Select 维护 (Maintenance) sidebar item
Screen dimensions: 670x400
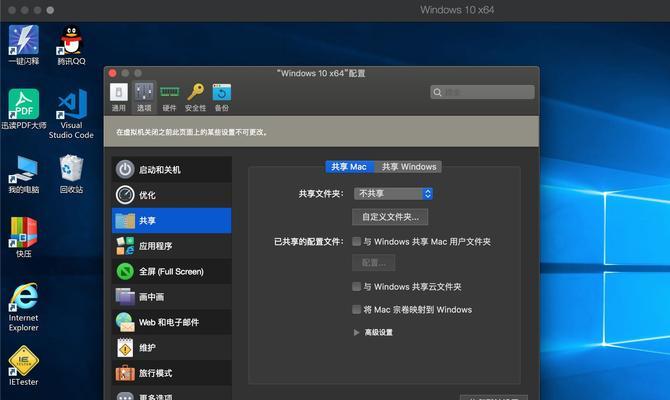[x=172, y=348]
